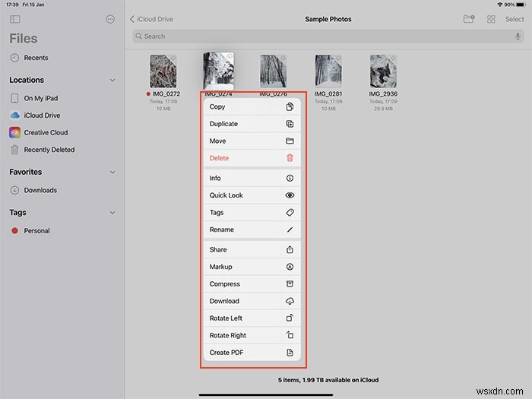The width and height of the screenshot is (532, 399).
Task: Click the Creative Cloud app icon
Action: [14, 132]
